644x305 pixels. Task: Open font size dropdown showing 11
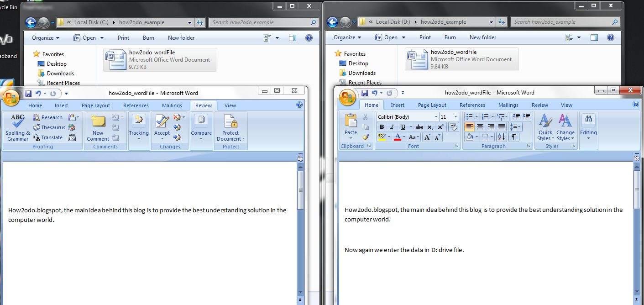(x=456, y=117)
